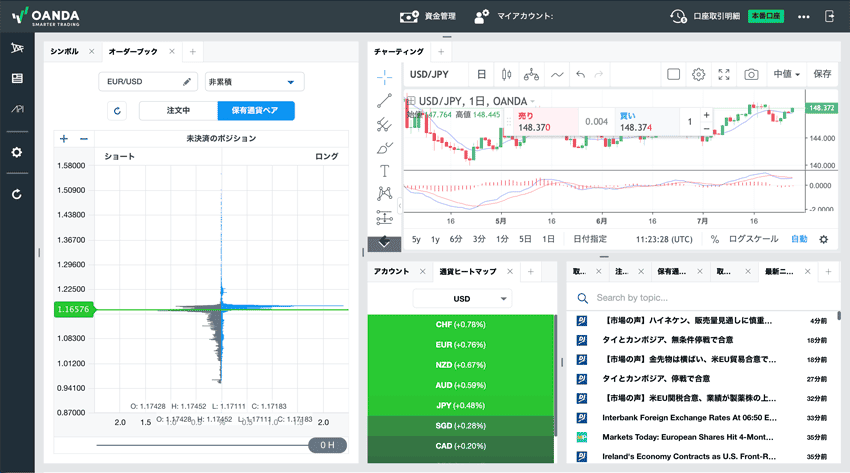Click the 買い 148.374 buy button
Image resolution: width=850 pixels, height=473 pixels.
646,121
